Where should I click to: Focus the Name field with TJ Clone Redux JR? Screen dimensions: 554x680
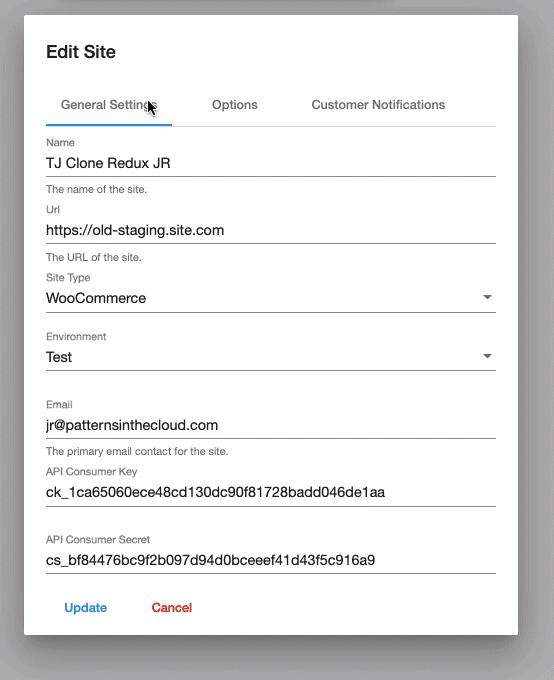271,163
